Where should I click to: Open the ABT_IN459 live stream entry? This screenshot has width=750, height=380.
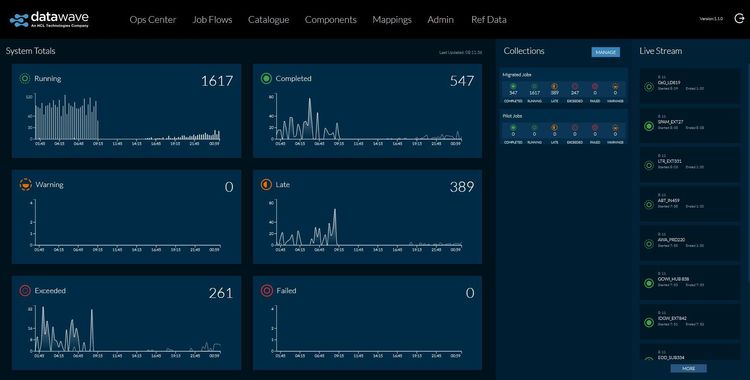pos(690,204)
